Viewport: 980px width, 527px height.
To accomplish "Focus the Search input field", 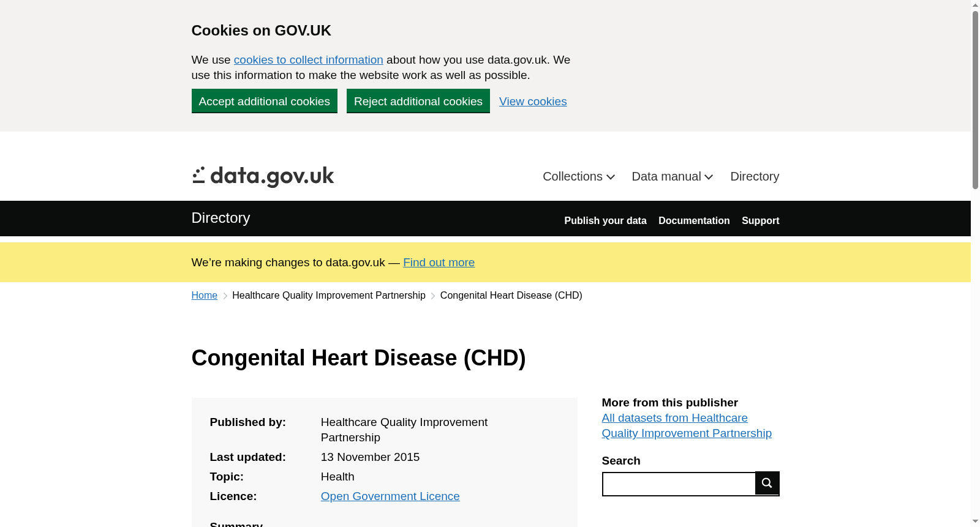I will click(679, 484).
